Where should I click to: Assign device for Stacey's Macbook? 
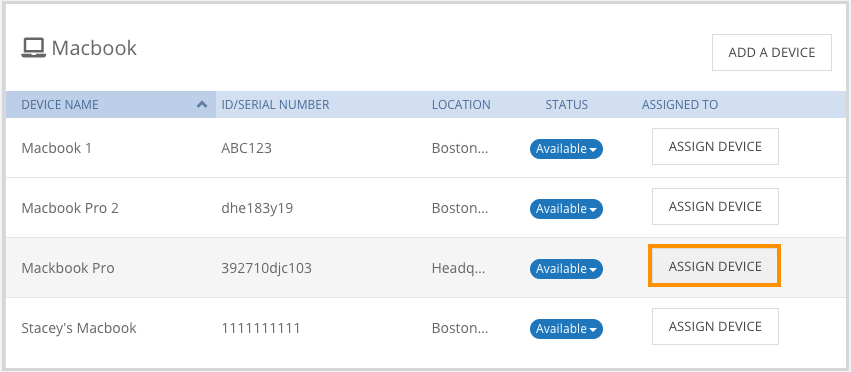715,326
